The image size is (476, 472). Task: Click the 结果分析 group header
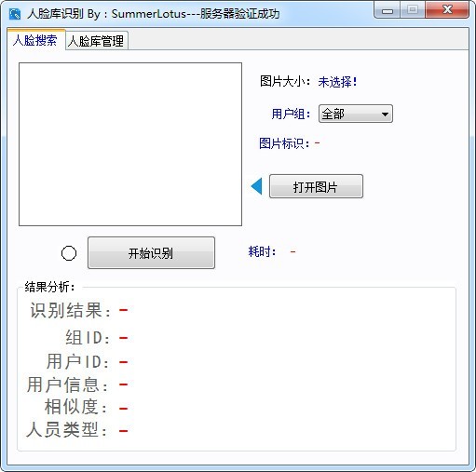[49, 287]
